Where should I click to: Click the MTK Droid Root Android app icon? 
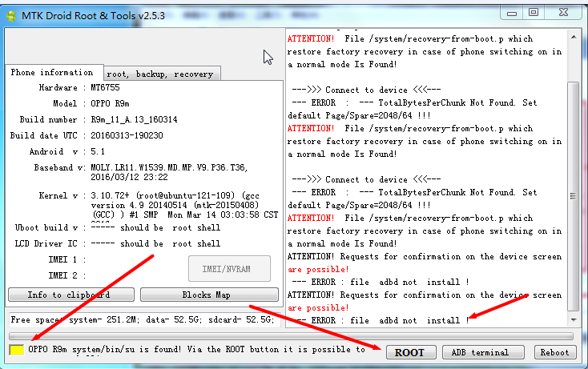tap(12, 17)
